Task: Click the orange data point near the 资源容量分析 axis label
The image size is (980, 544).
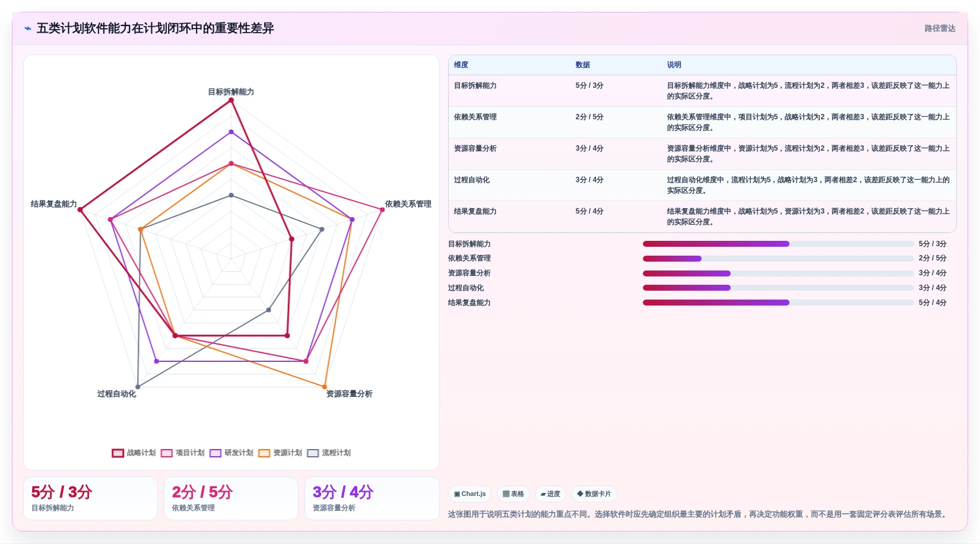Action: click(x=325, y=387)
